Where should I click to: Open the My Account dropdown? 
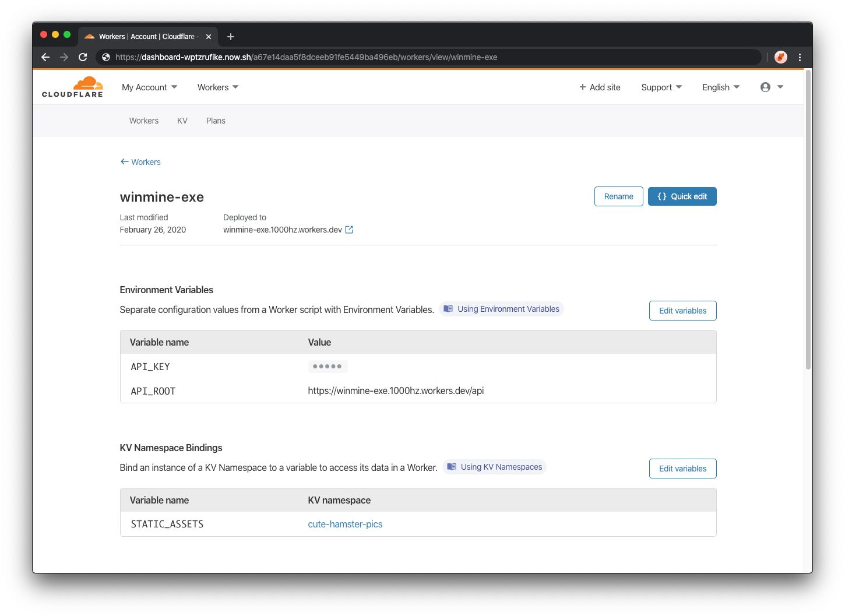point(149,87)
